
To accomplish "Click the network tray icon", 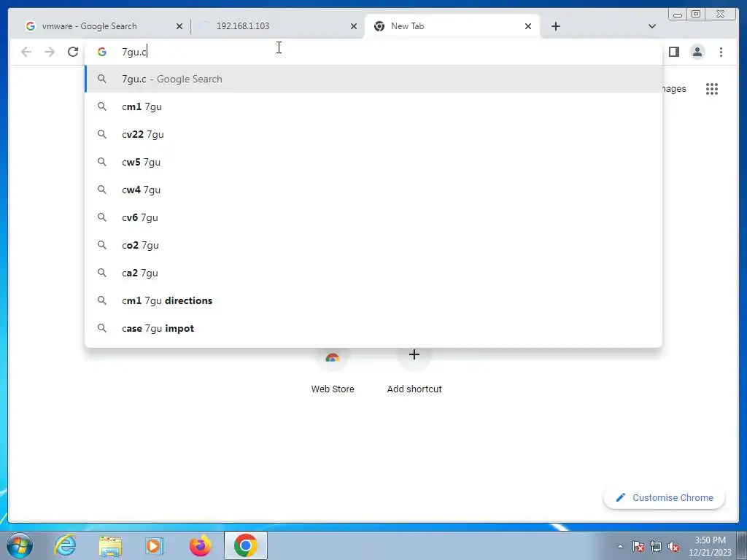I will click(656, 546).
